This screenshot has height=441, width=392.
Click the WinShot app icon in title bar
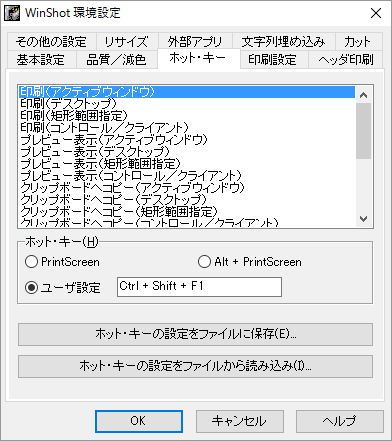(x=12, y=13)
